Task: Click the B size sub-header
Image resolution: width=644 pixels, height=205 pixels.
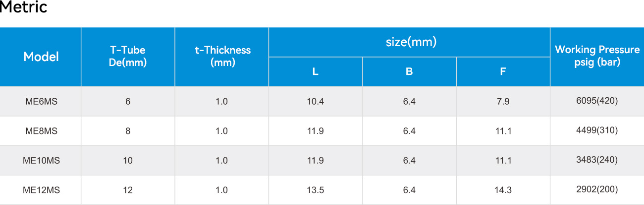Action: [409, 71]
